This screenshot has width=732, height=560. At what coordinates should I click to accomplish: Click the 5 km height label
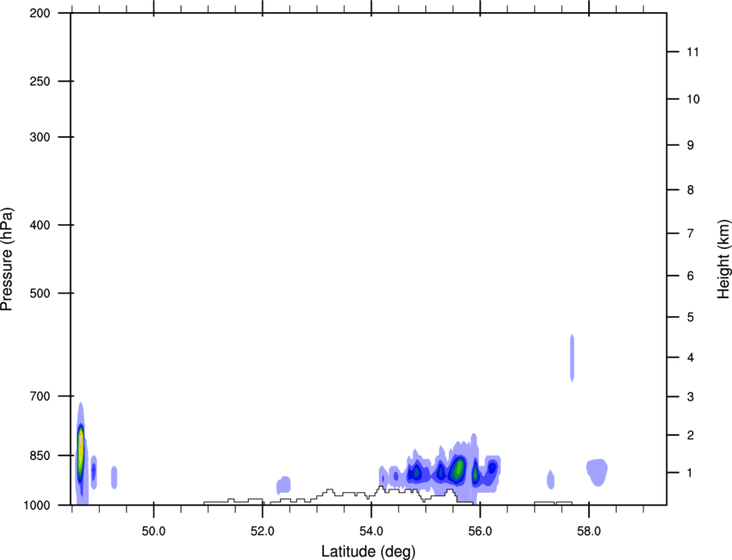pos(691,318)
